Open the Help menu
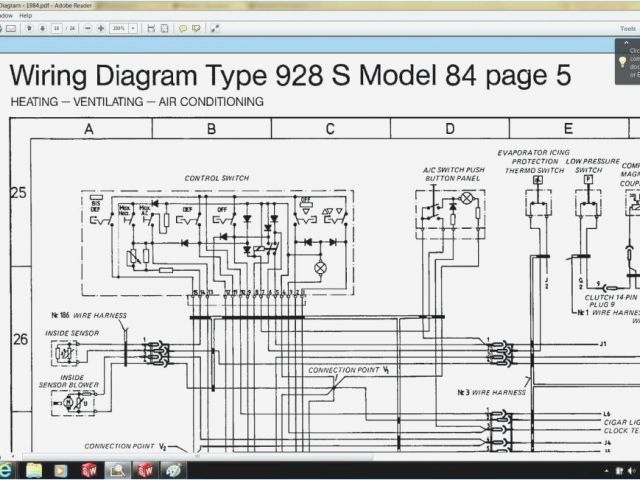This screenshot has width=640, height=480. coord(25,16)
